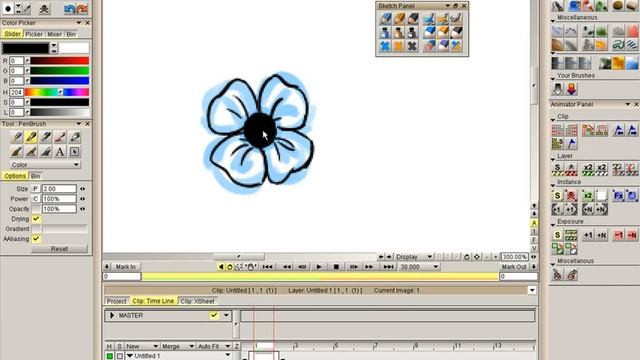The width and height of the screenshot is (640, 360).
Task: Click the H column header toggle
Action: click(109, 346)
